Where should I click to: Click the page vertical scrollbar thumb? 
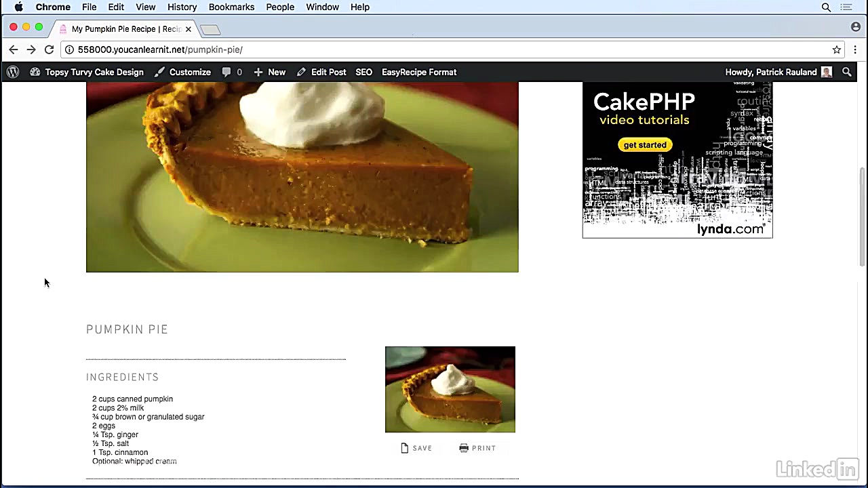point(862,216)
